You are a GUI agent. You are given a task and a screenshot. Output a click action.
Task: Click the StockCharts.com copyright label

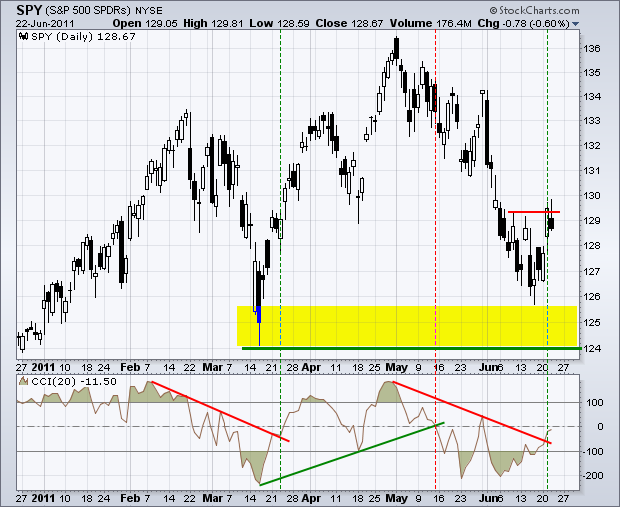[x=535, y=10]
